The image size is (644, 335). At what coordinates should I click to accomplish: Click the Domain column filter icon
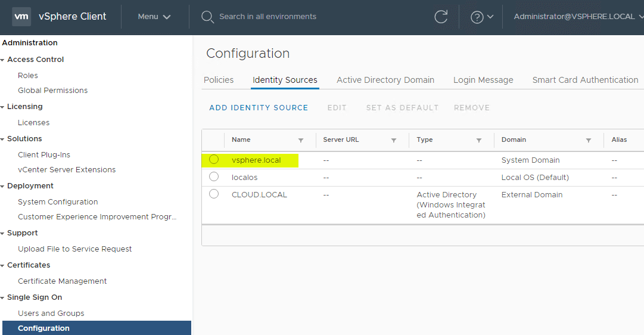click(588, 140)
